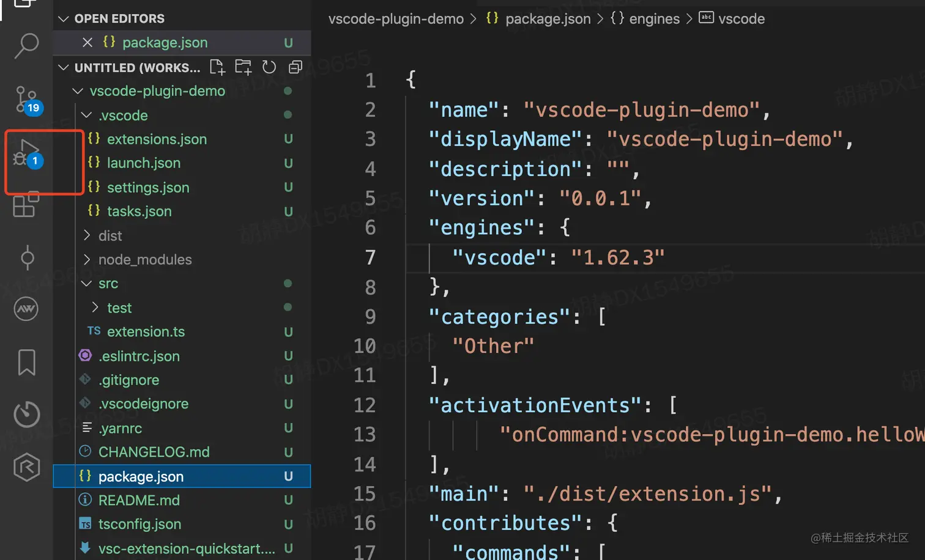This screenshot has width=925, height=560.
Task: Open extension.ts in the src folder
Action: click(146, 331)
